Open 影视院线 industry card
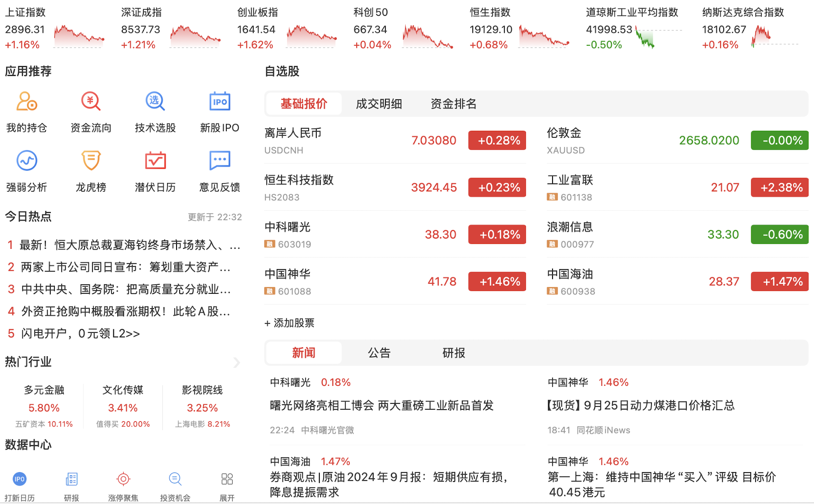 click(x=202, y=406)
